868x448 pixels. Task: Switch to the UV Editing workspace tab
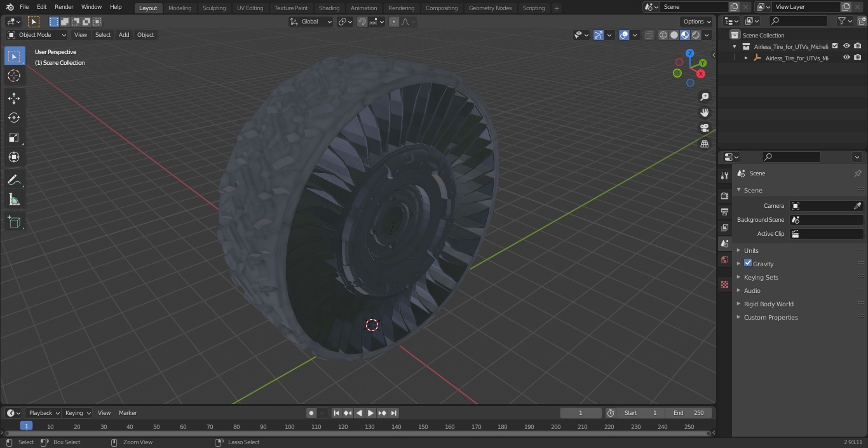[x=250, y=8]
